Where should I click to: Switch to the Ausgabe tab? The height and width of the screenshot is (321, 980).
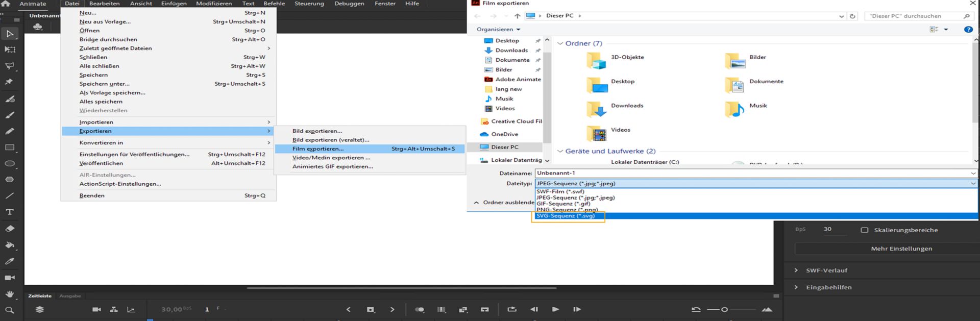[70, 296]
